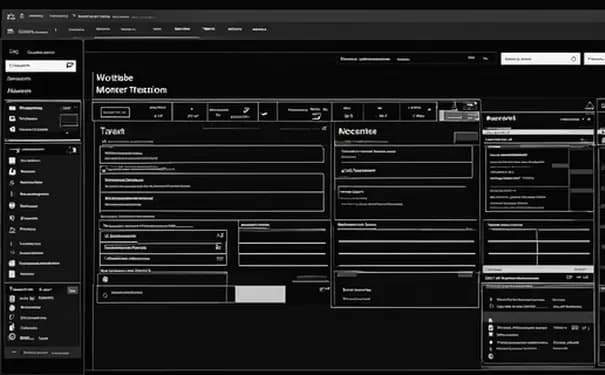Click the home icon in the top bar
This screenshot has width=605, height=375.
click(11, 16)
